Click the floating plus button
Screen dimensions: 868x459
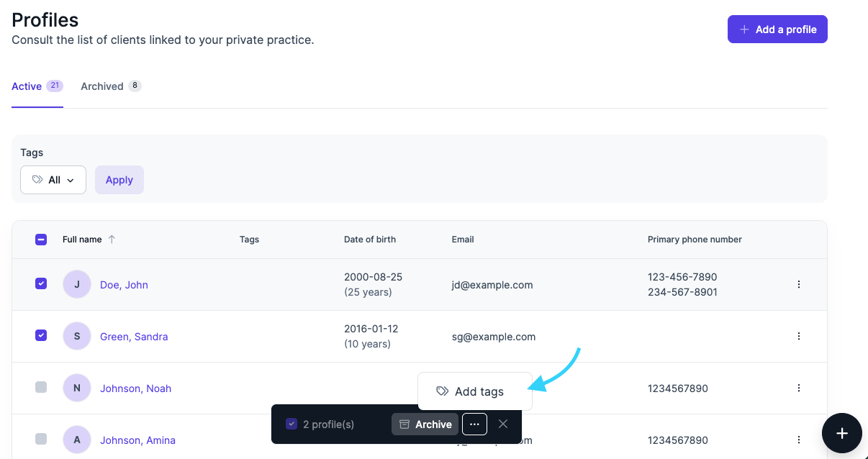842,433
